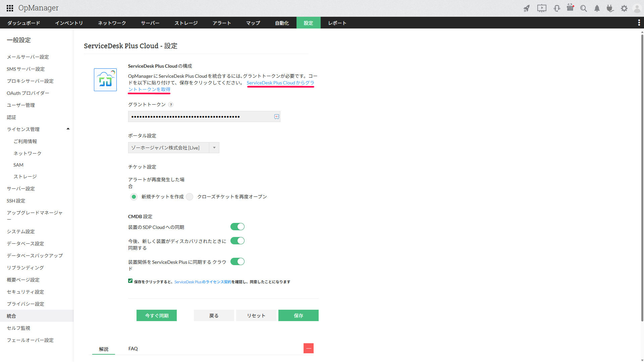Open the alarm bell notifications

coord(597,8)
